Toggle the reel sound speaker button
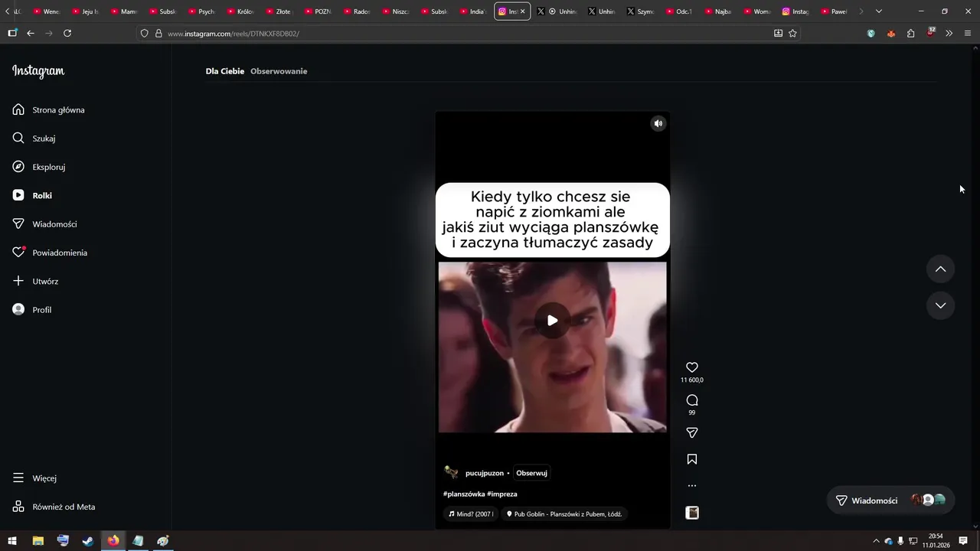The width and height of the screenshot is (980, 551). pos(658,123)
